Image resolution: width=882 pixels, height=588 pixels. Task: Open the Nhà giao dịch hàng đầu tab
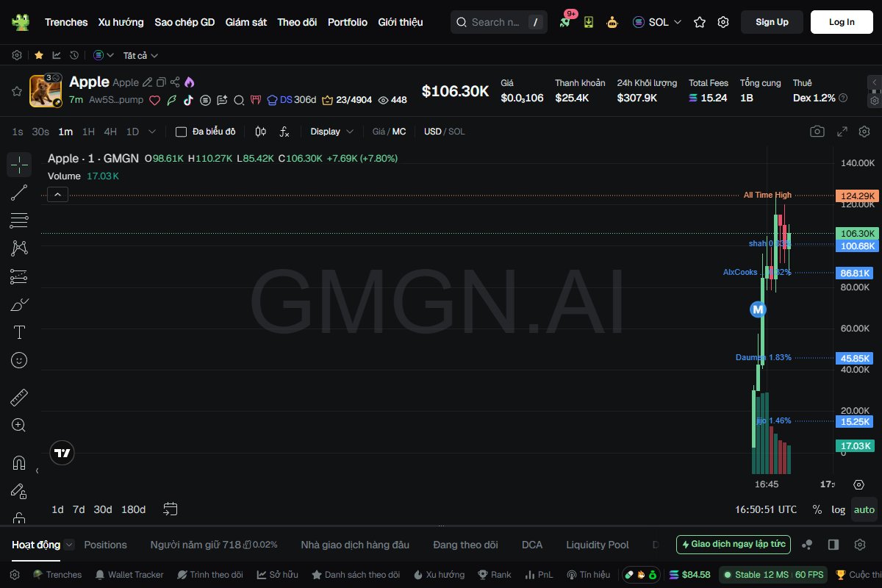(355, 545)
